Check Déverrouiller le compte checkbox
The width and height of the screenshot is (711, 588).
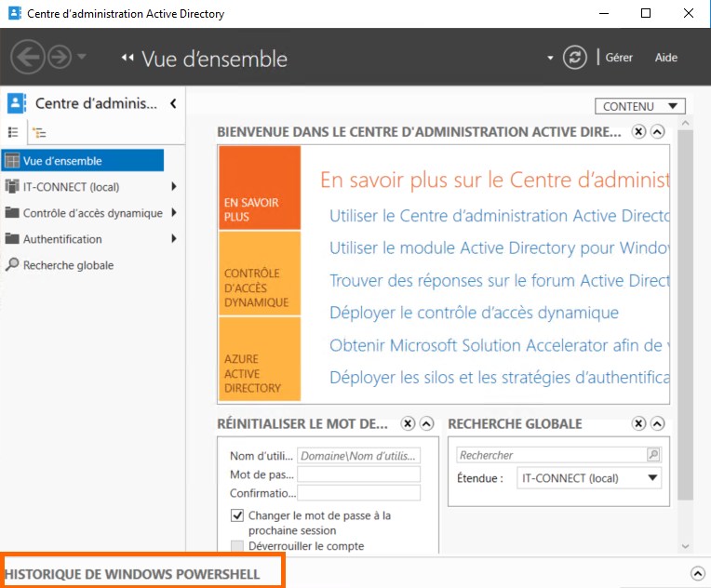(x=237, y=546)
